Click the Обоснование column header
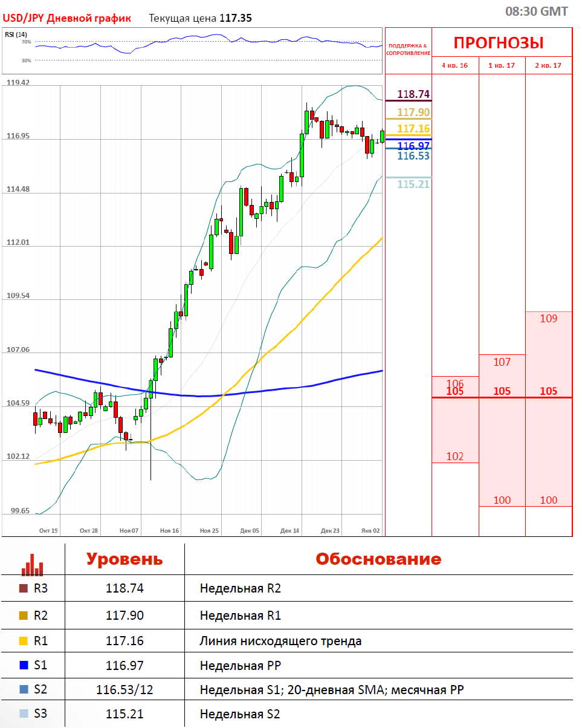 [x=378, y=559]
